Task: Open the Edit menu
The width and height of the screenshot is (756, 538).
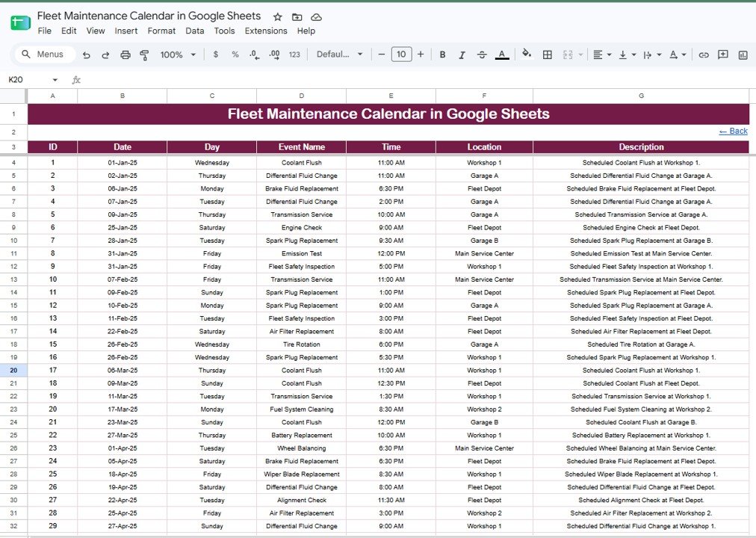Action: pos(69,31)
